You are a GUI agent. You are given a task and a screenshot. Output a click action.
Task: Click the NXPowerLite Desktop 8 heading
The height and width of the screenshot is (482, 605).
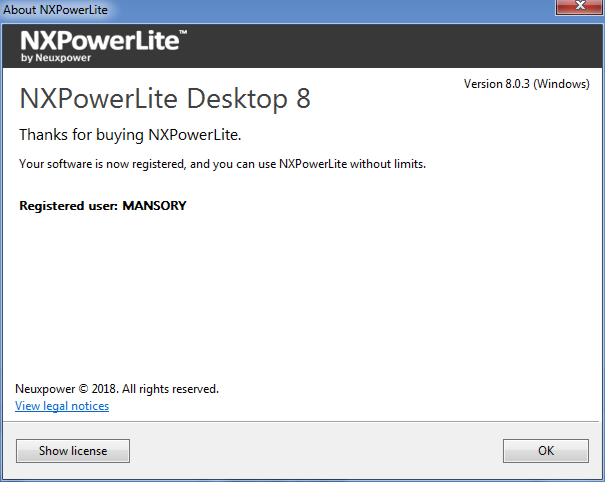(165, 98)
